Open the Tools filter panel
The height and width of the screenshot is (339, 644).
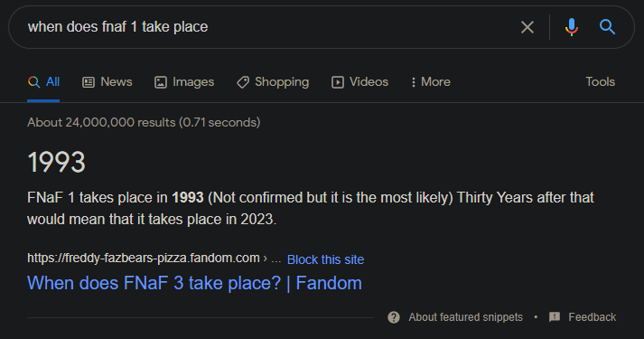pyautogui.click(x=600, y=81)
